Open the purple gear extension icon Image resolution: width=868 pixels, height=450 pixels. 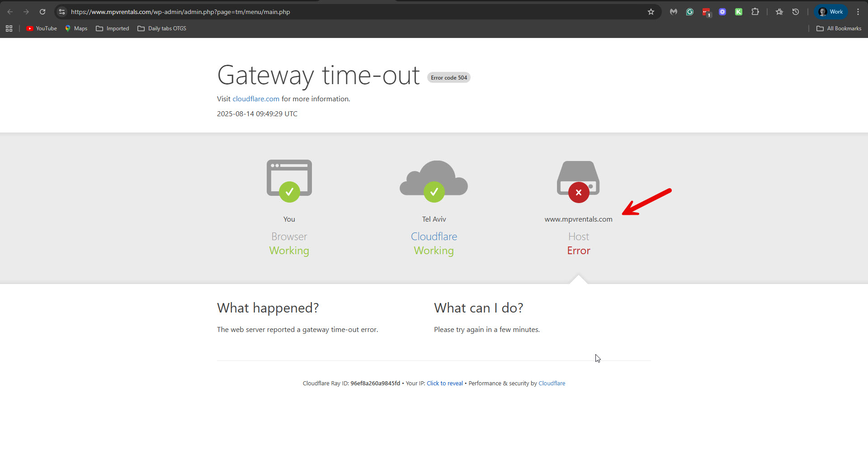pyautogui.click(x=722, y=12)
